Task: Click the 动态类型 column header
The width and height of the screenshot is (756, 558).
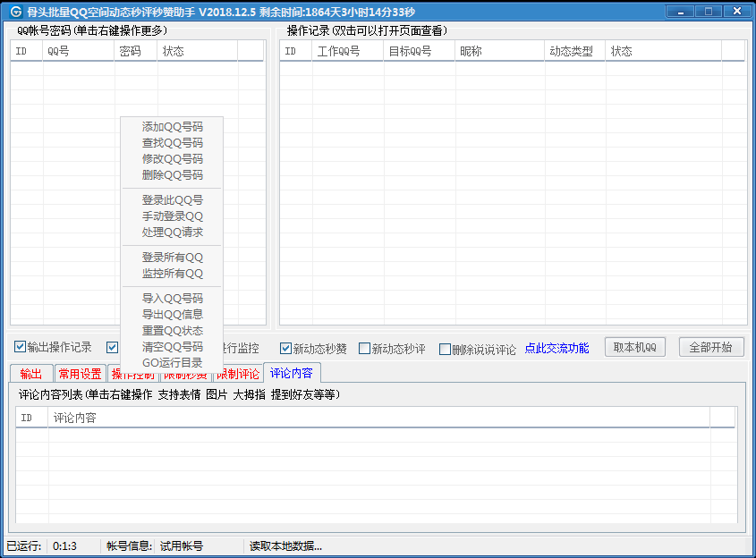Action: [574, 51]
